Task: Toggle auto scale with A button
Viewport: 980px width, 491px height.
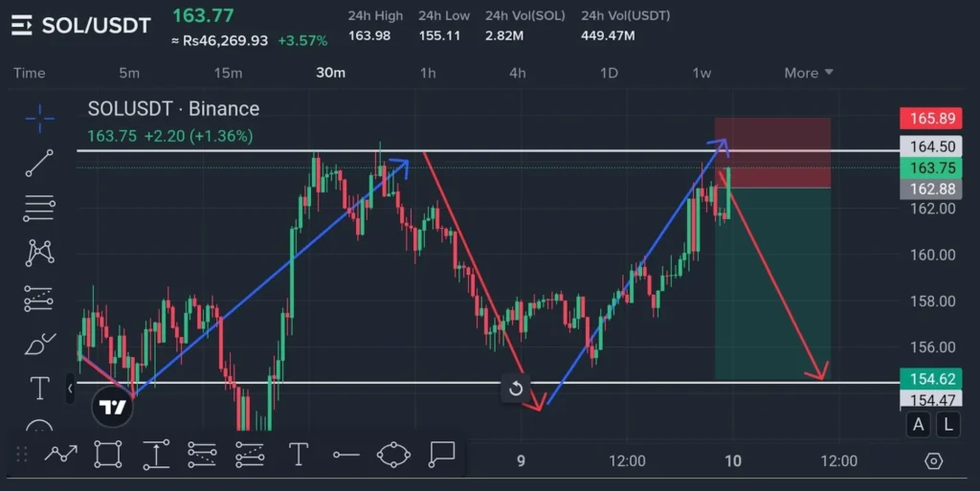Action: coord(919,424)
